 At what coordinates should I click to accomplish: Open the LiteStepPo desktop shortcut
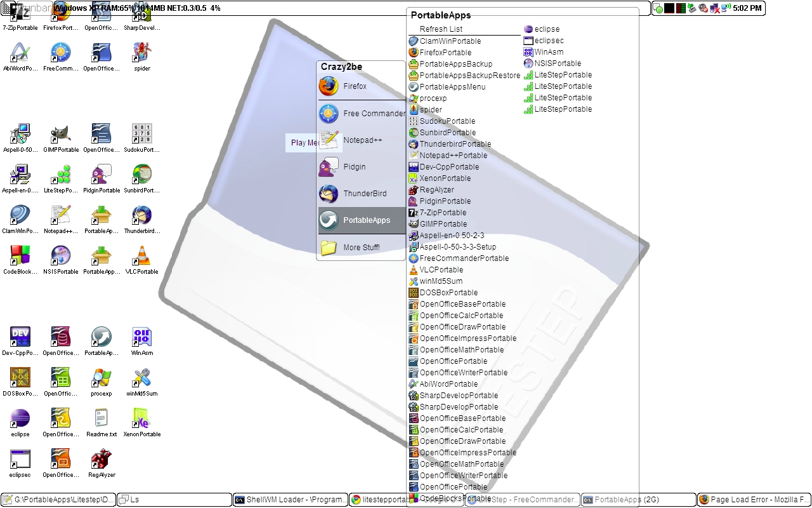[61, 178]
